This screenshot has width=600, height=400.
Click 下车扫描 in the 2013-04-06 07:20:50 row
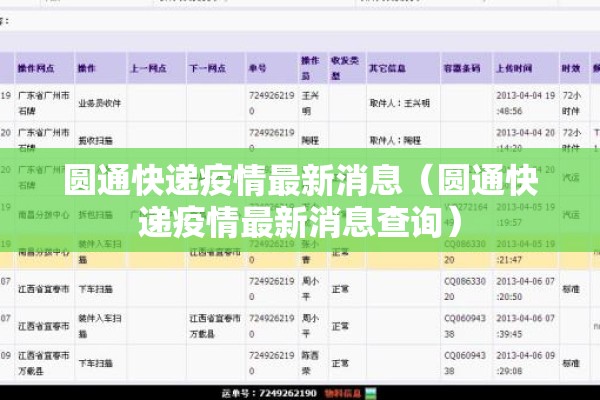click(95, 289)
